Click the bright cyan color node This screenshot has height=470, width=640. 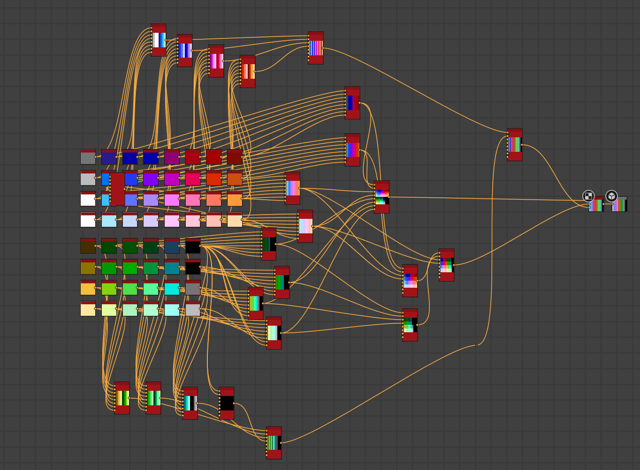tap(172, 289)
